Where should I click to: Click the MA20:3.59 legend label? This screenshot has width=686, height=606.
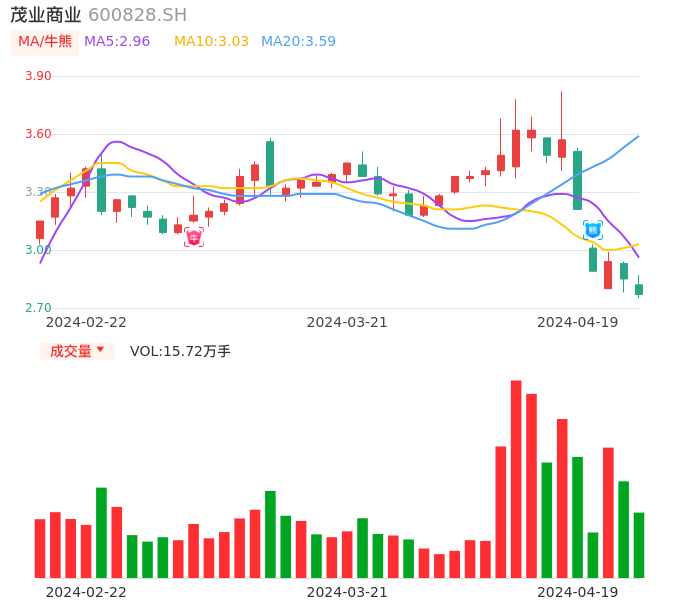(x=298, y=42)
